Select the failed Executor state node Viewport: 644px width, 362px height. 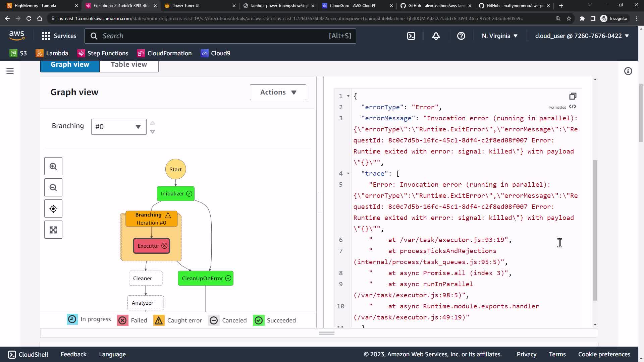tap(152, 246)
